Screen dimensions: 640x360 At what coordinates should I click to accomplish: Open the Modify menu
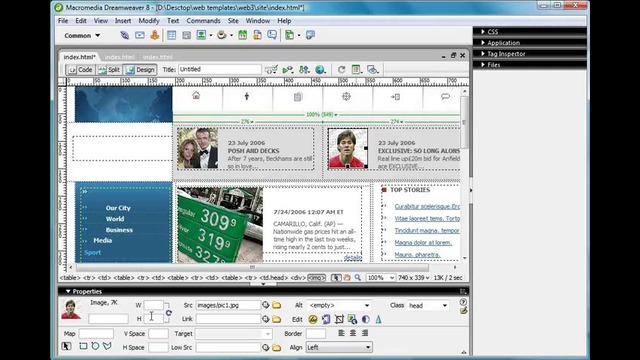click(149, 21)
